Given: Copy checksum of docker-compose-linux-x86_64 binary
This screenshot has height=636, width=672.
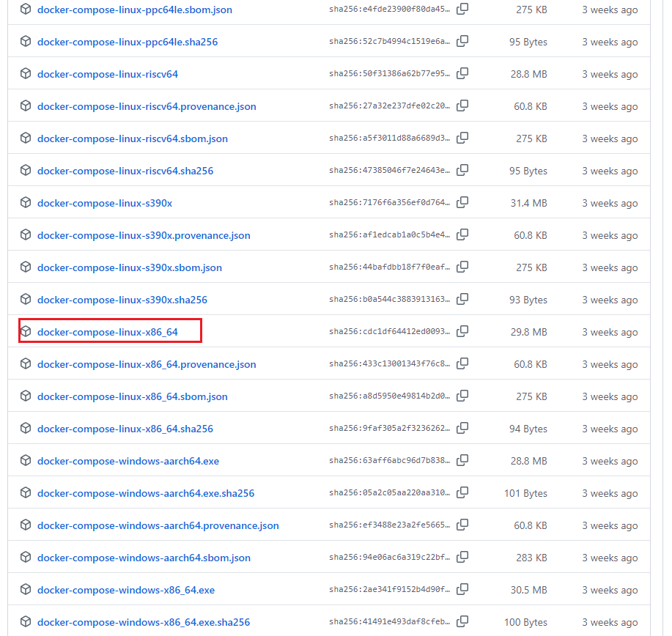Looking at the screenshot, I should point(462,331).
